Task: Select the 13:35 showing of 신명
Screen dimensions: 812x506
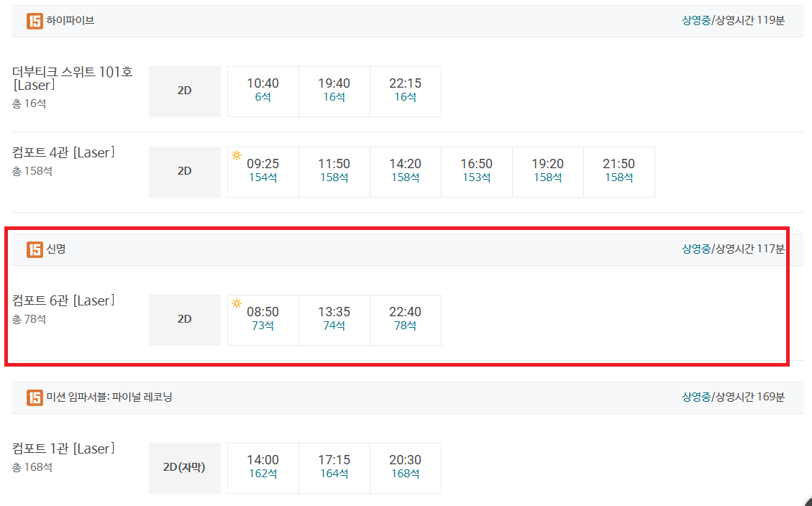Action: tap(334, 320)
